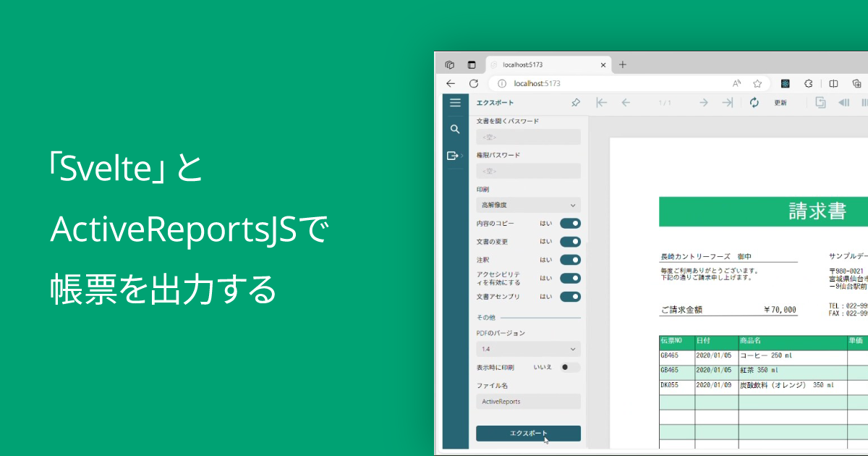Click 更新 to update the report

(x=779, y=103)
